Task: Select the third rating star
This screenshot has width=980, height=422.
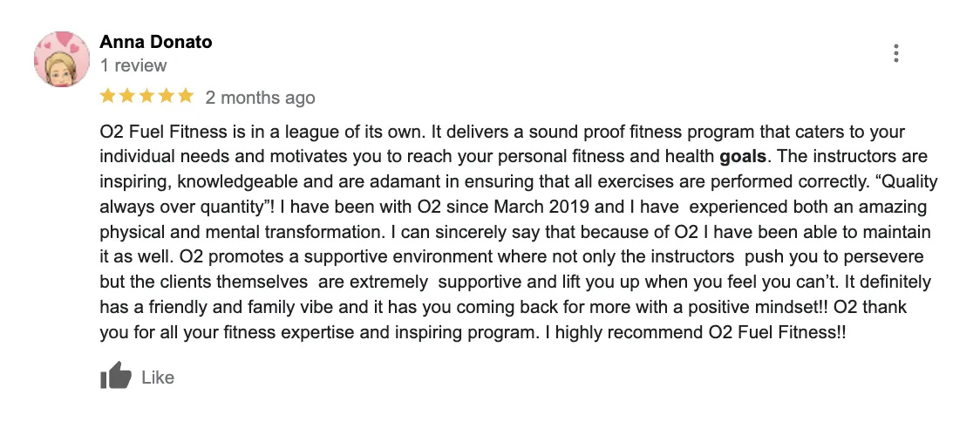Action: tap(146, 96)
